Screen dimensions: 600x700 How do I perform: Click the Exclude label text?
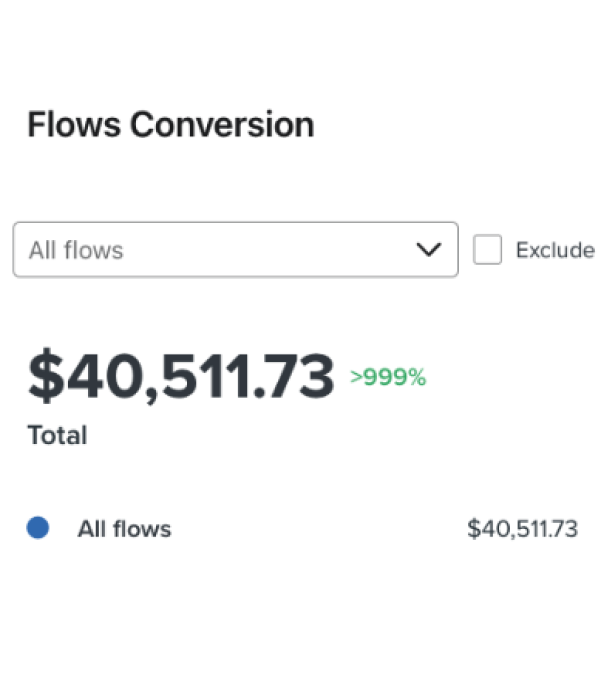tap(554, 250)
